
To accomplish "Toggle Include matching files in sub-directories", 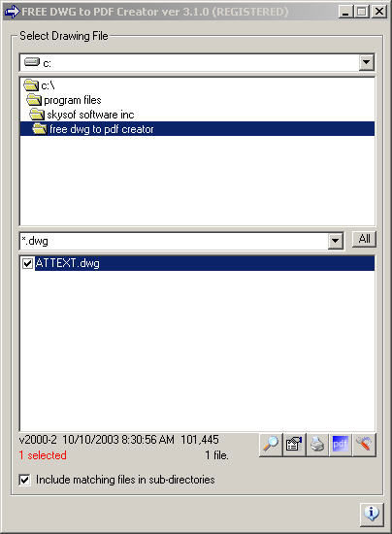I will [24, 480].
